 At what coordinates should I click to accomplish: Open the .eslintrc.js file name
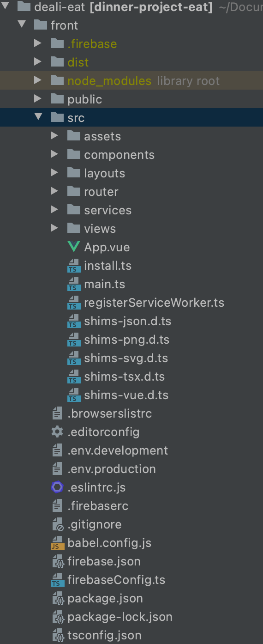[96, 487]
